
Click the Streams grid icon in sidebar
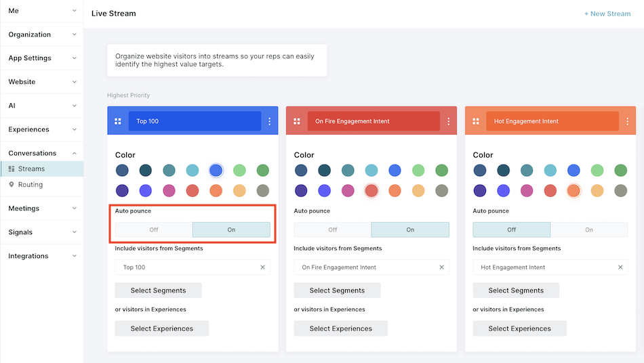12,169
